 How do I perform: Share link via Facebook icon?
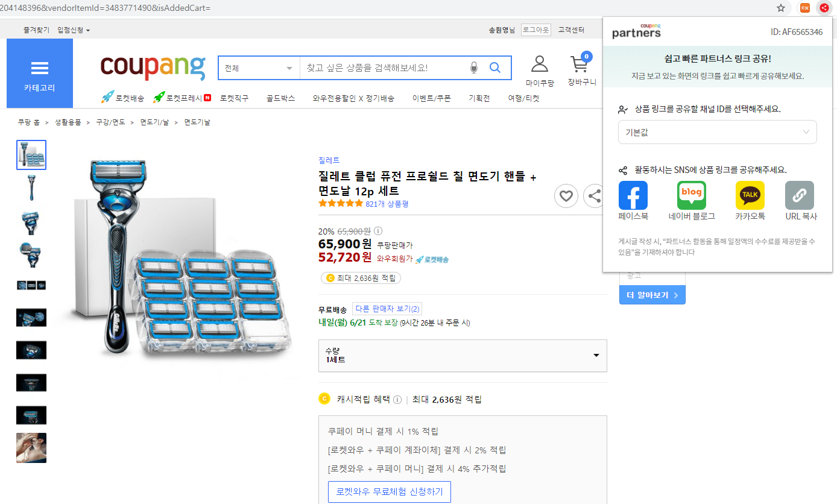(633, 195)
